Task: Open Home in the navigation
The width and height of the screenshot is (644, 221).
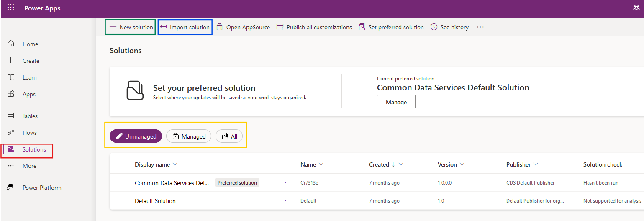Action: tap(30, 44)
